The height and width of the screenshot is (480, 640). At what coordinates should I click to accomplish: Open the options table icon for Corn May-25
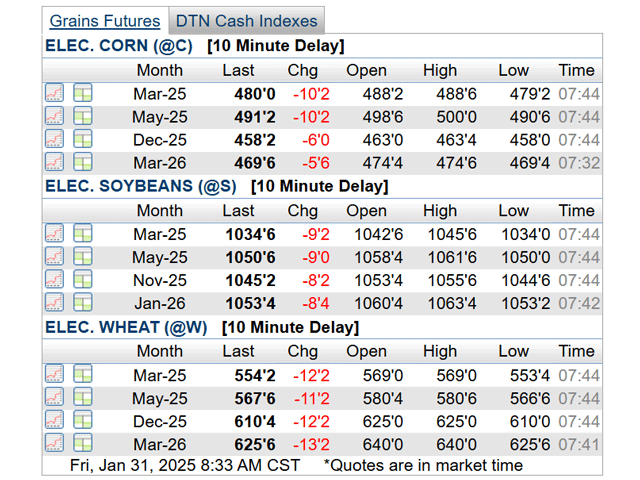(x=82, y=116)
